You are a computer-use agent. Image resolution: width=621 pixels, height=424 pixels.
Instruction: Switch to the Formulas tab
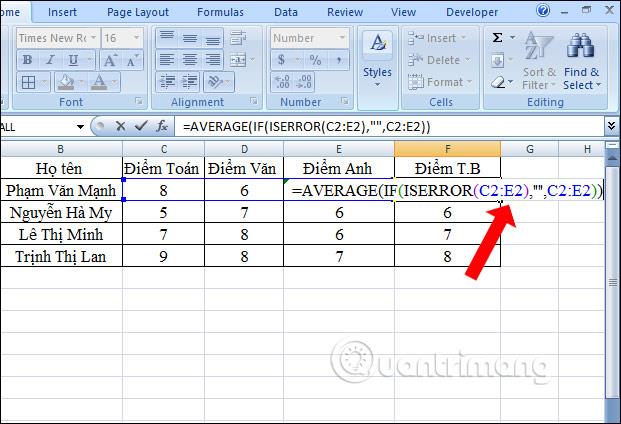[220, 12]
